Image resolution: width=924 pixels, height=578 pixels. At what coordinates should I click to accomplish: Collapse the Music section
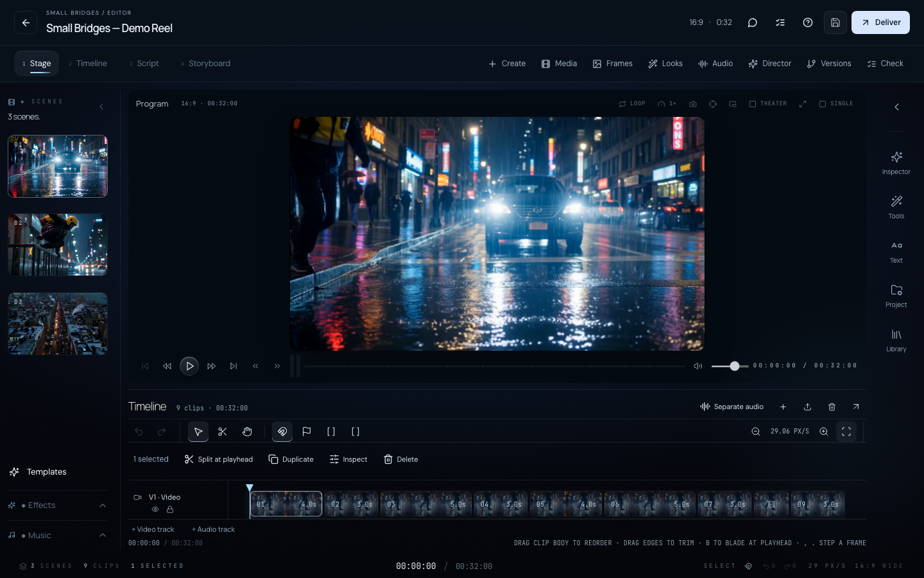pyautogui.click(x=103, y=536)
